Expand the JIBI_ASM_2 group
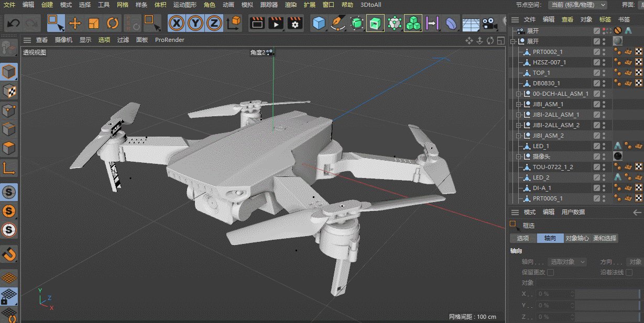This screenshot has height=323, width=644. click(x=518, y=136)
